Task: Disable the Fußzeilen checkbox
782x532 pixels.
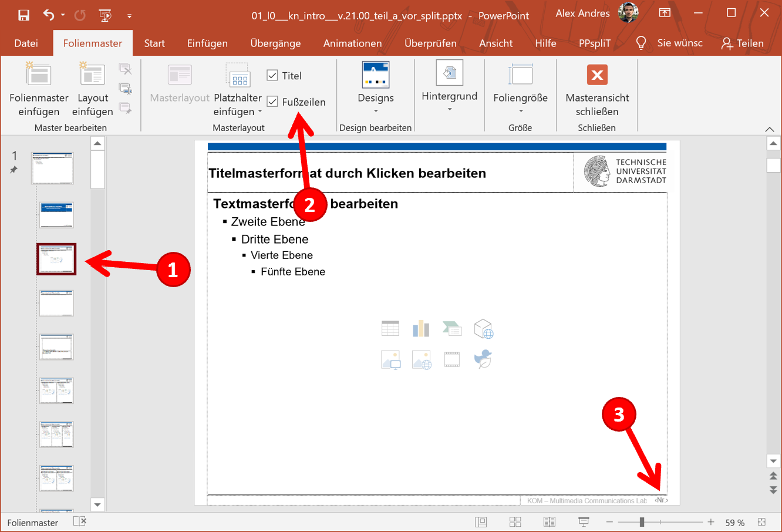Action: coord(272,102)
